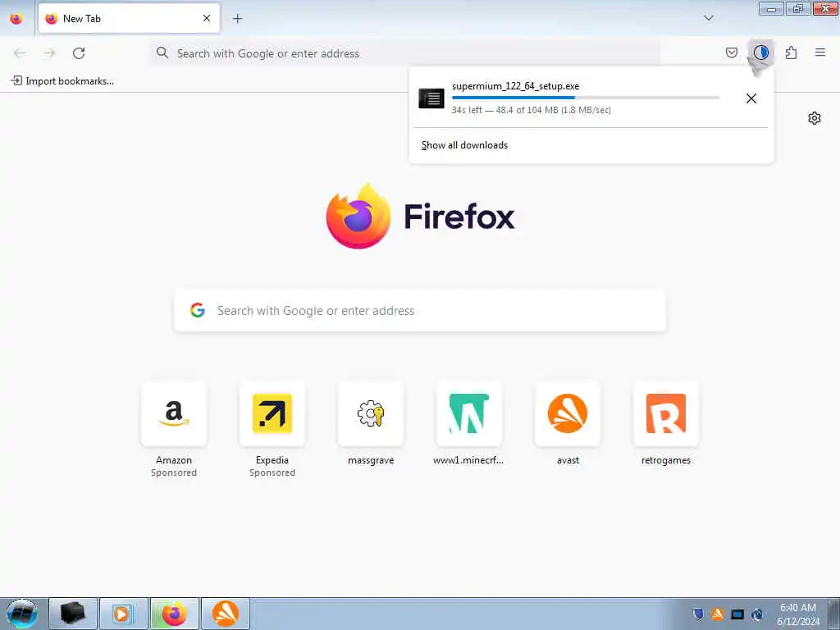Open the Extensions puzzle icon
The image size is (840, 630).
(x=791, y=52)
